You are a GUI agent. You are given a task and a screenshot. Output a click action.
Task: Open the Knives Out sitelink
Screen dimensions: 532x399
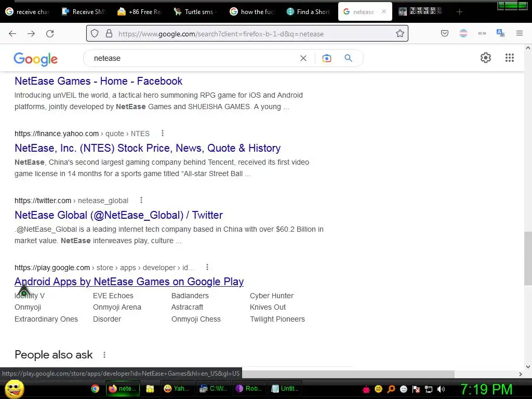[268, 307]
